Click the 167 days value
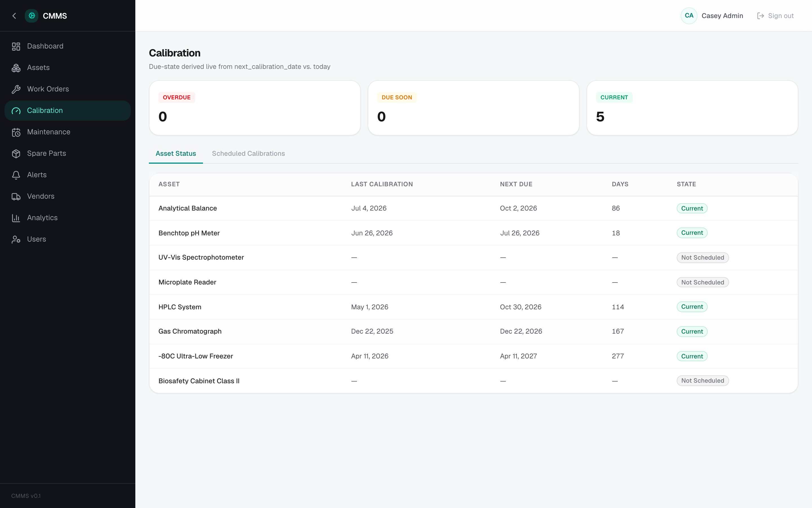The width and height of the screenshot is (812, 508). pos(618,331)
